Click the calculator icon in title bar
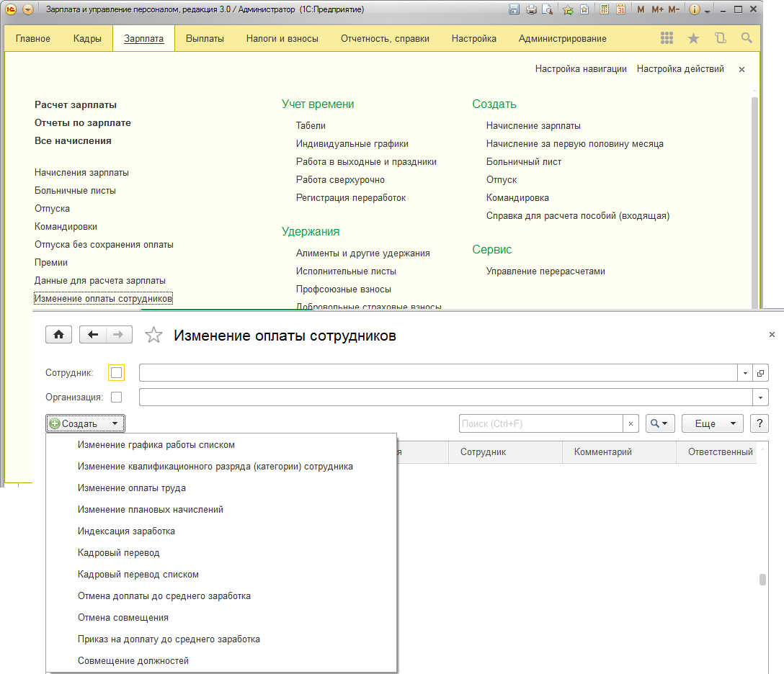This screenshot has width=784, height=674. (x=603, y=10)
